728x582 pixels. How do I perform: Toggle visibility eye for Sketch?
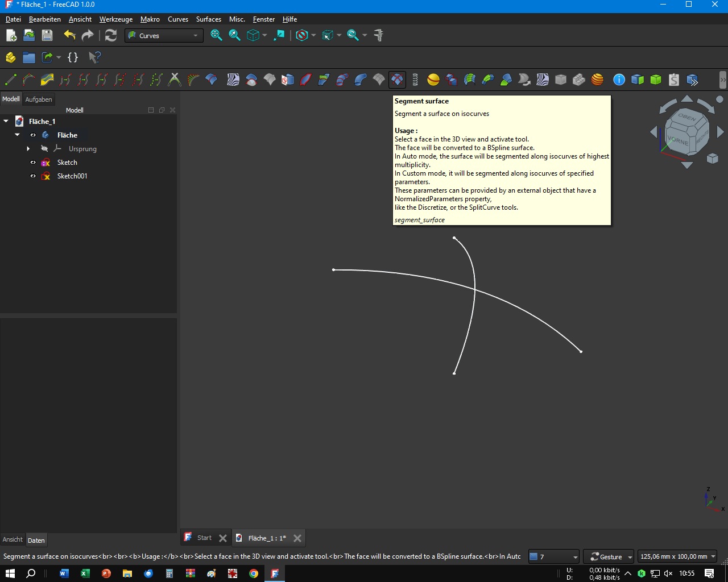tap(33, 163)
